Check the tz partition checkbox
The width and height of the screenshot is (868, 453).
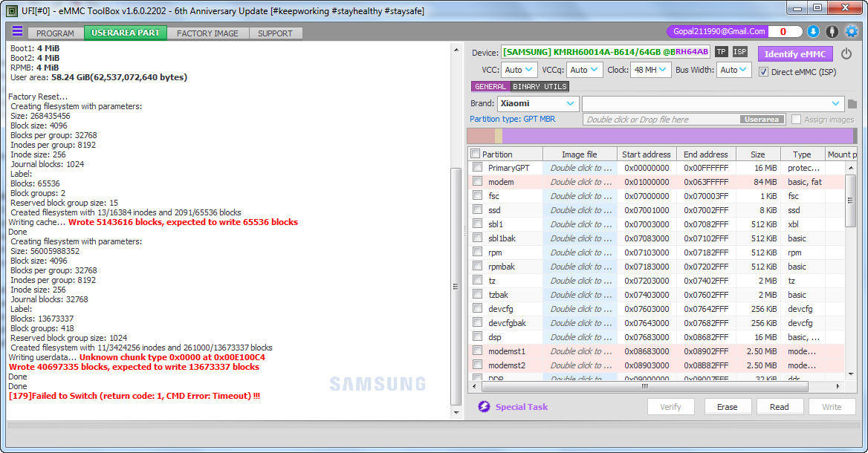point(477,280)
